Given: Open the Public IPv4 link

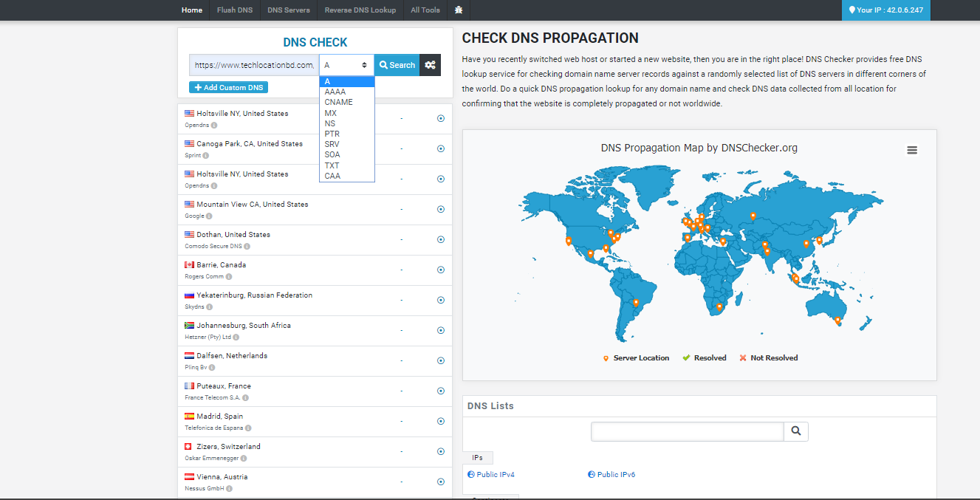Looking at the screenshot, I should click(495, 474).
